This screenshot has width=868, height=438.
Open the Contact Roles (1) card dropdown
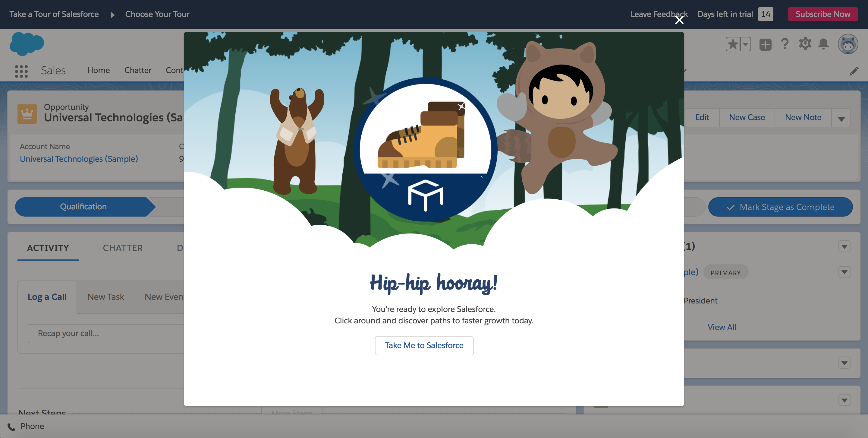click(844, 246)
